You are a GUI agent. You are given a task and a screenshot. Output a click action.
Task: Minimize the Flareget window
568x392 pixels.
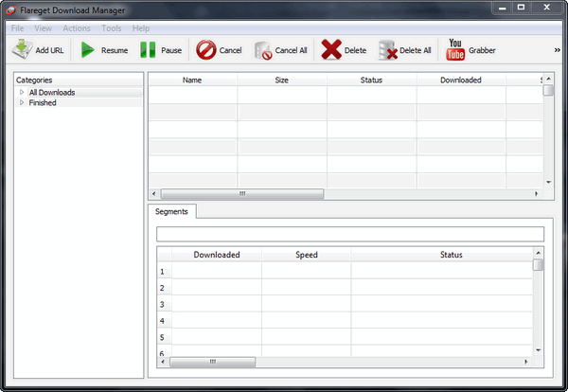502,8
